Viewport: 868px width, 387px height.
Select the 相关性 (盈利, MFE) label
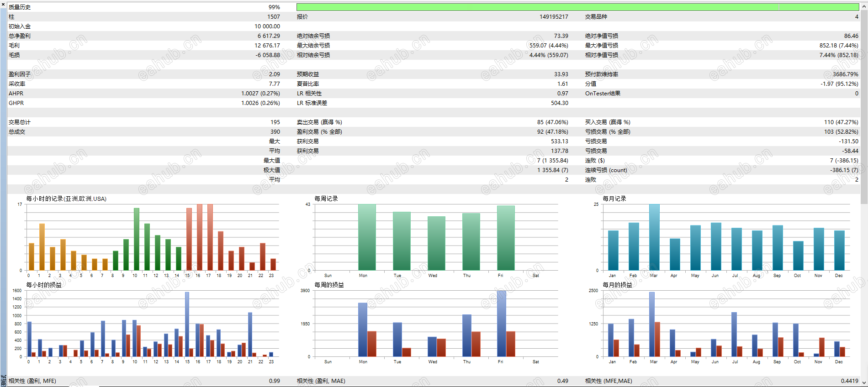coord(32,381)
